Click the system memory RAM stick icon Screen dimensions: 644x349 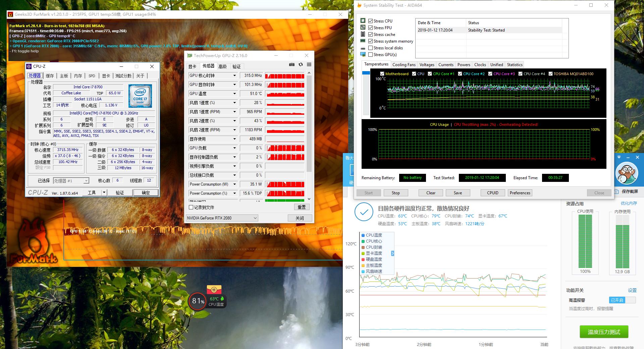363,41
